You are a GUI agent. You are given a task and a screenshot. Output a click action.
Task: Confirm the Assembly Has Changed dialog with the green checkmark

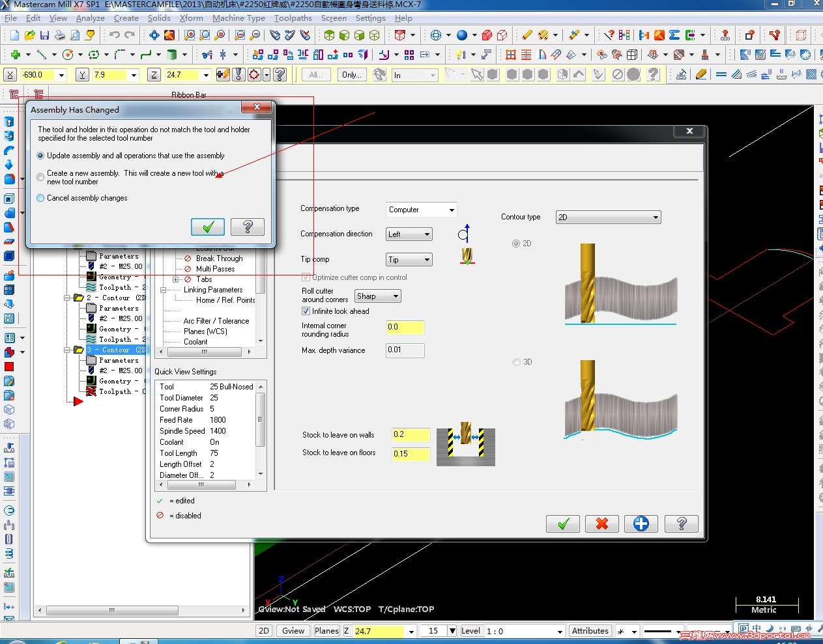(x=208, y=227)
